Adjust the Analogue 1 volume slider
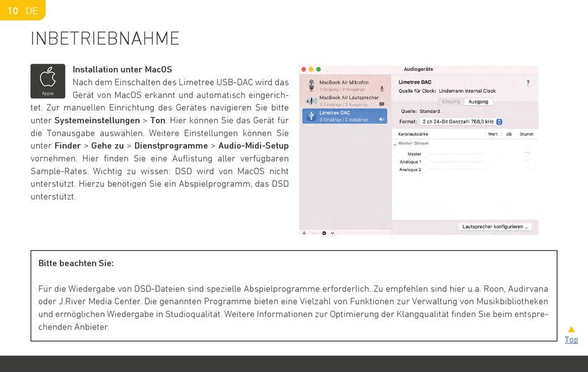The image size is (588, 372). (456, 162)
